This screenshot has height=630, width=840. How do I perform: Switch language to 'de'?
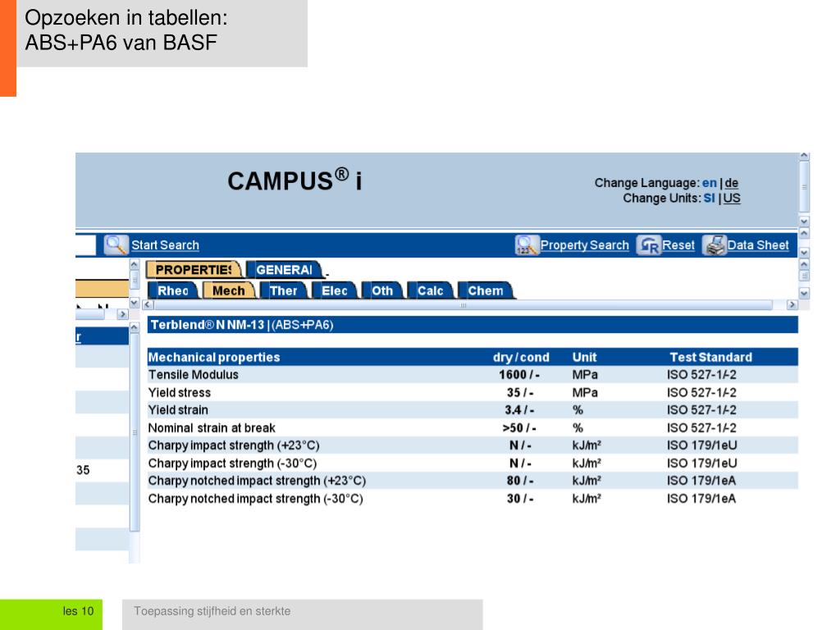(x=732, y=183)
